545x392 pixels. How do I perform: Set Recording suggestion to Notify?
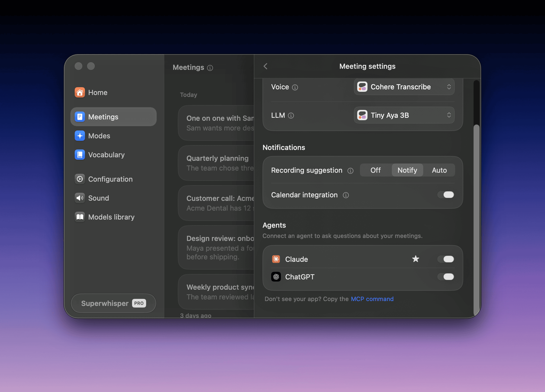pos(407,170)
